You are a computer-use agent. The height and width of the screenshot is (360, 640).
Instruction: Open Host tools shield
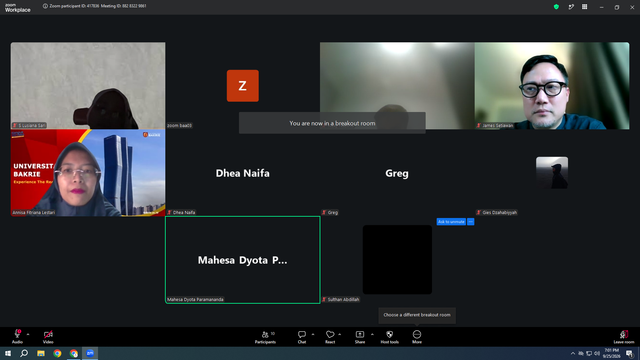click(x=389, y=336)
